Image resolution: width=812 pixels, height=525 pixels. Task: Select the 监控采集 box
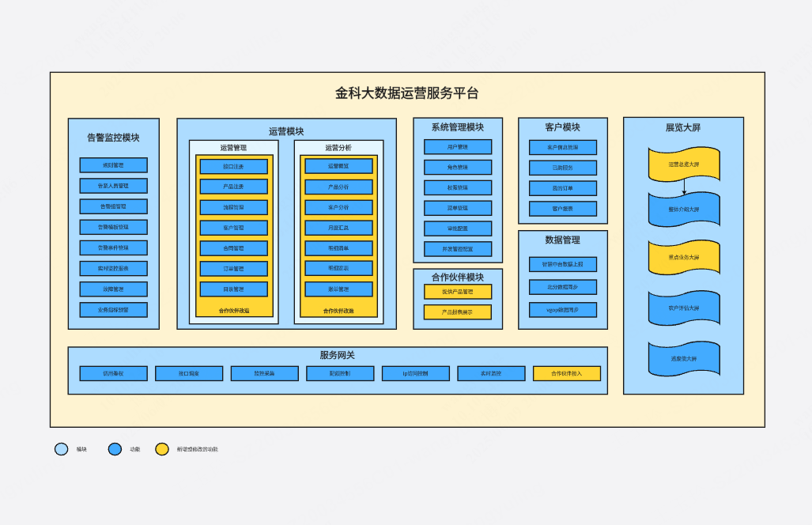click(x=265, y=374)
